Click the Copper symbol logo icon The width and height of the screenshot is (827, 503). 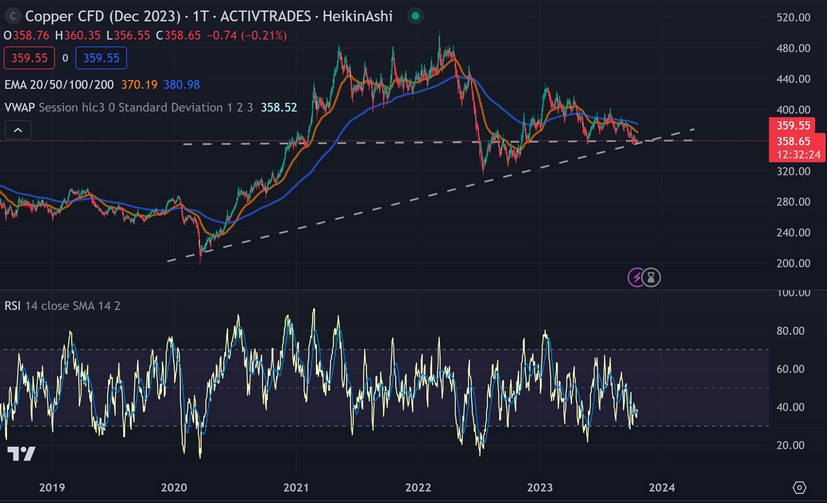coord(13,16)
